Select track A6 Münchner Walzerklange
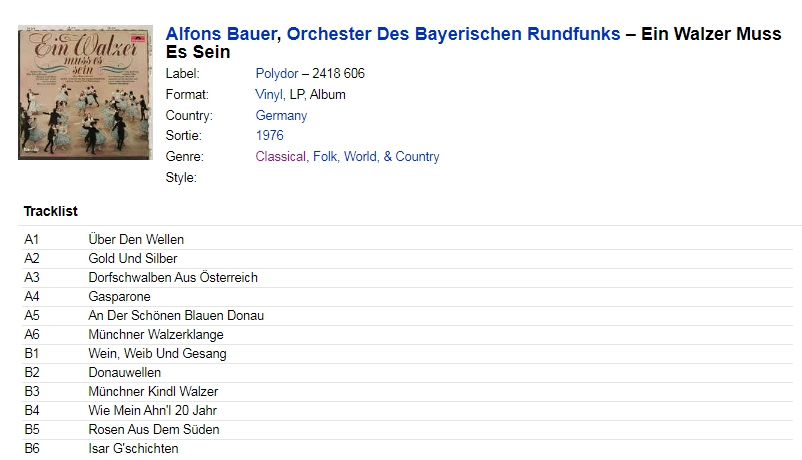The height and width of the screenshot is (460, 802). tap(408, 334)
